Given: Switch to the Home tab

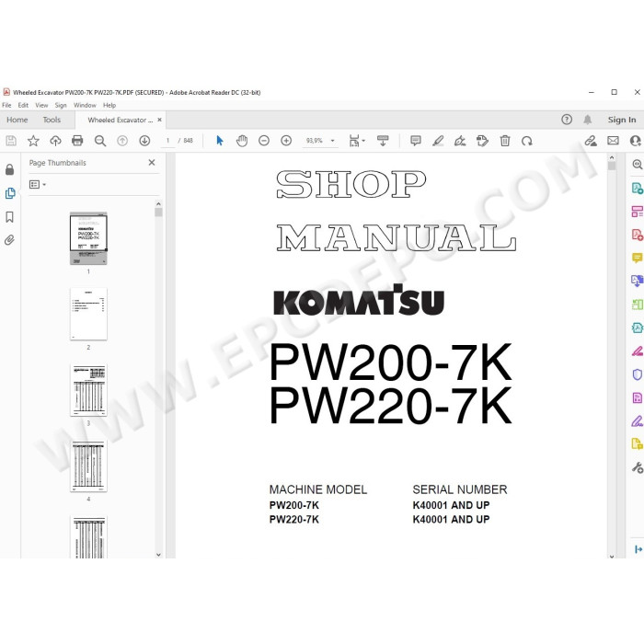Looking at the screenshot, I should pos(17,120).
